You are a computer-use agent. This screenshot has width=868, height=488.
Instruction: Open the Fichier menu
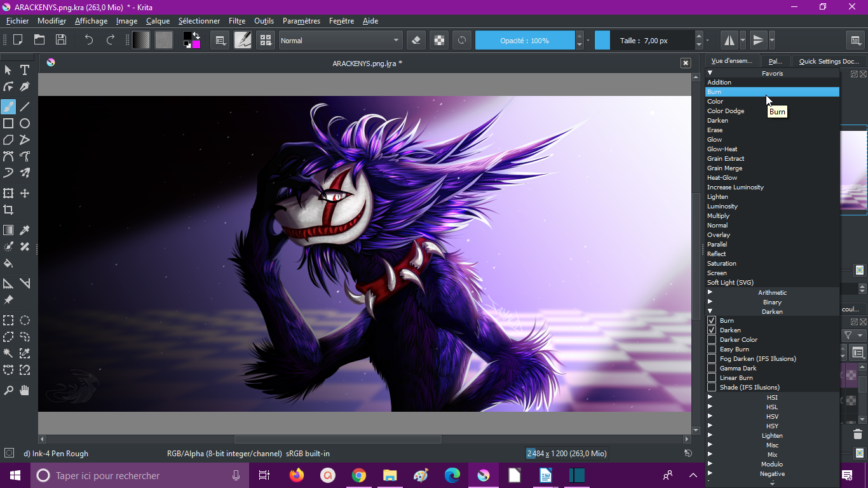(x=18, y=21)
